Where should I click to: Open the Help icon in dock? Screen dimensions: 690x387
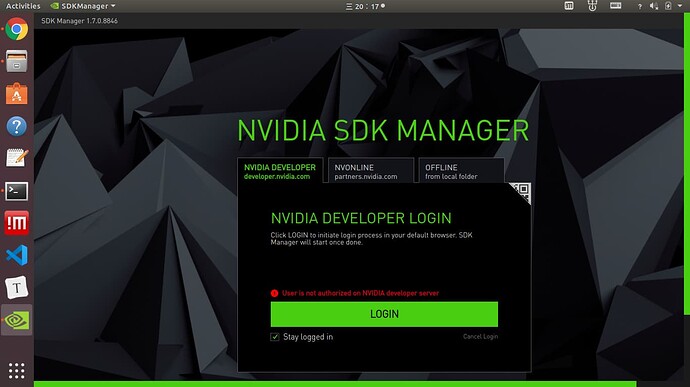point(17,126)
